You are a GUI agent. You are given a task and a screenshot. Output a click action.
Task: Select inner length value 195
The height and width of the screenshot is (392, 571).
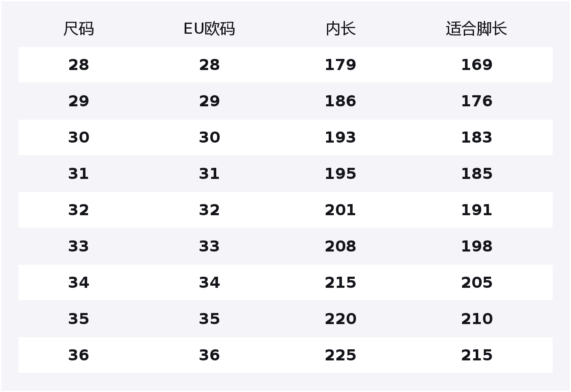click(x=340, y=174)
